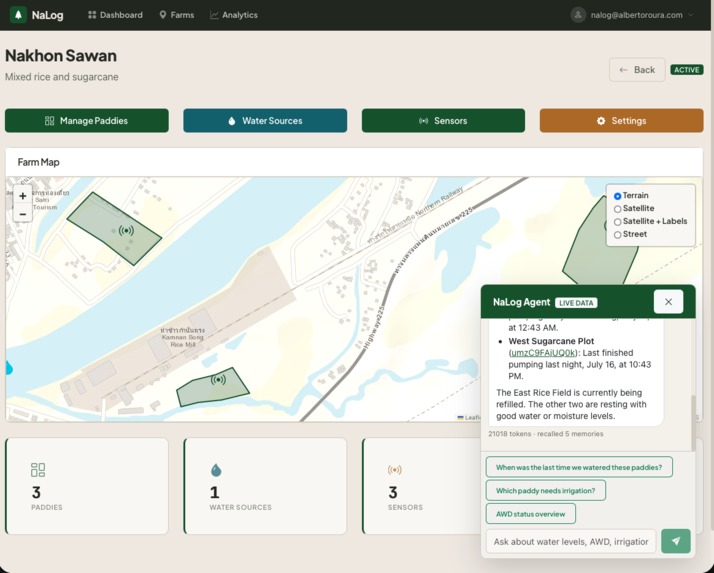Click sensor icon in southern paddy
Viewport: 714px width, 573px height.
(x=218, y=379)
